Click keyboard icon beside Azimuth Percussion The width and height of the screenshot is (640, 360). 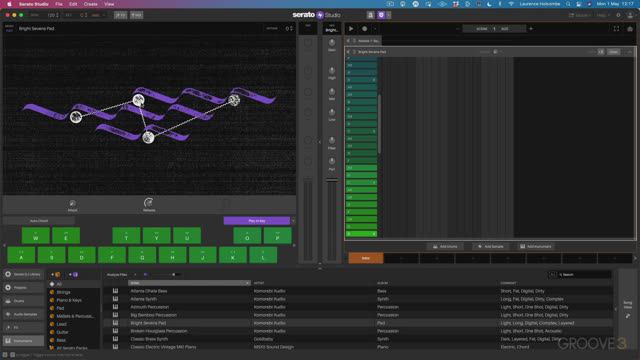(116, 307)
